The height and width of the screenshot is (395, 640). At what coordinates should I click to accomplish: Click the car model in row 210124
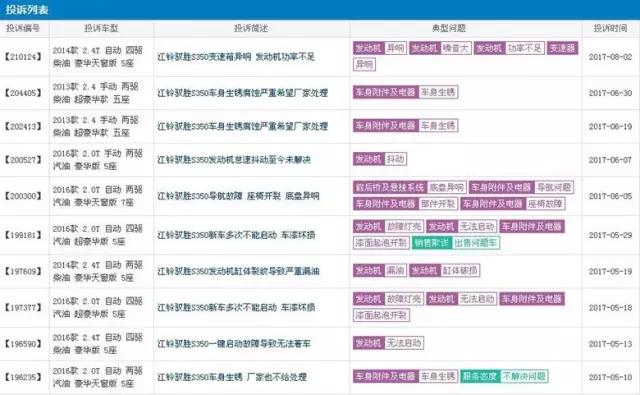pos(98,57)
